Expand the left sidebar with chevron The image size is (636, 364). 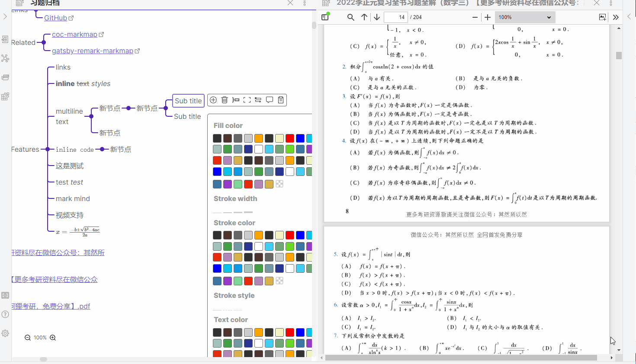(x=5, y=16)
